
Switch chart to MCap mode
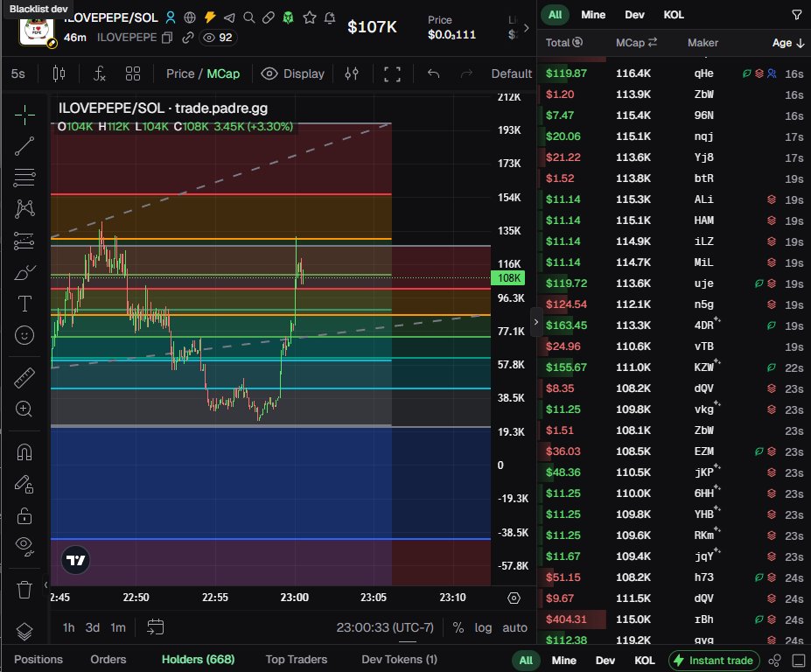pos(223,74)
